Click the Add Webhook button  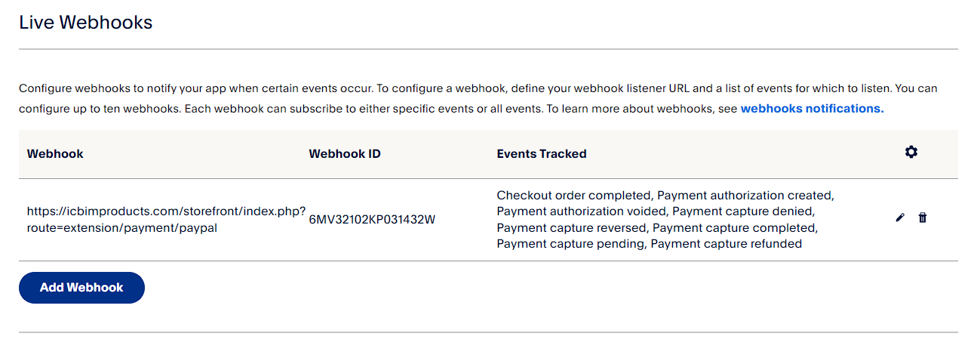pyautogui.click(x=81, y=288)
